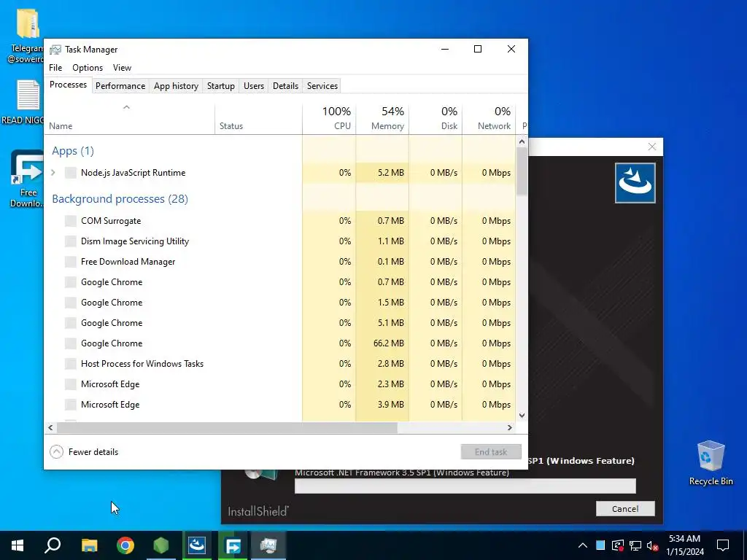This screenshot has height=560, width=747.
Task: Open the Options menu
Action: click(88, 68)
